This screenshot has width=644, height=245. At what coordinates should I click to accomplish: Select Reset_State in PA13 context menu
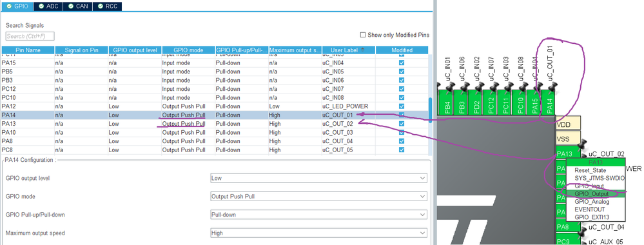point(596,170)
